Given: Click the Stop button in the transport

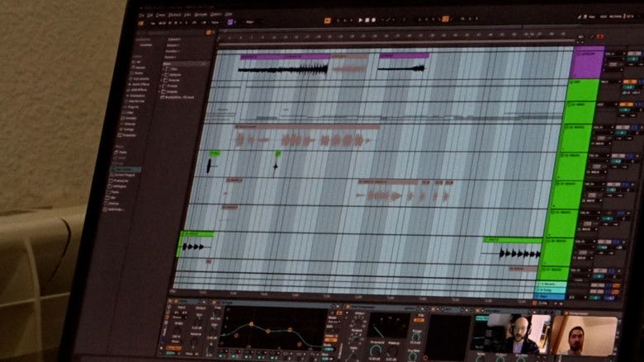Looking at the screenshot, I should click(368, 19).
